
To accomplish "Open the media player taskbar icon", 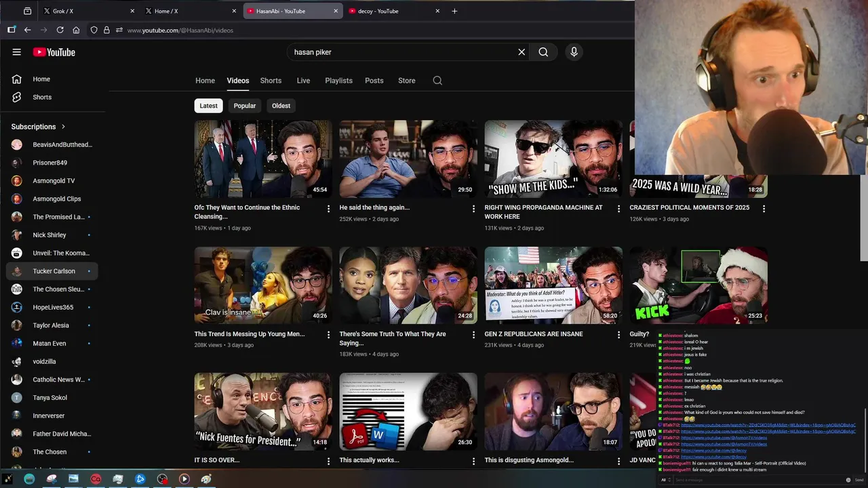I will tap(184, 479).
